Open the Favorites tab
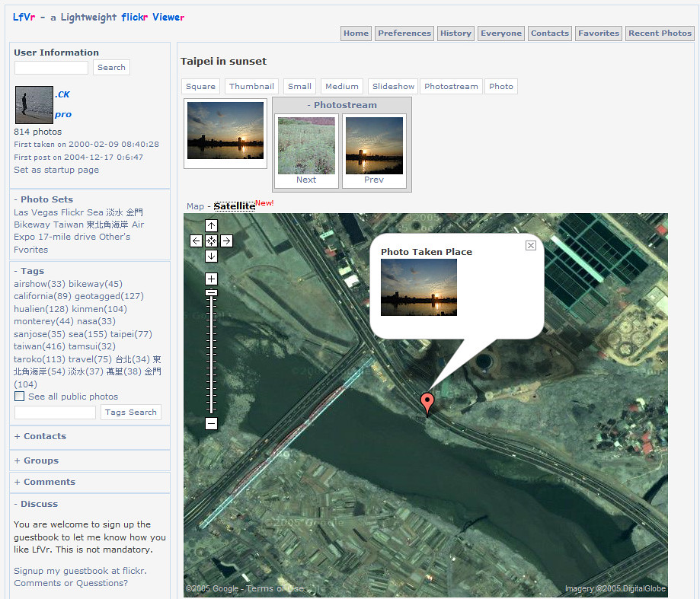The height and width of the screenshot is (599, 700). [599, 33]
